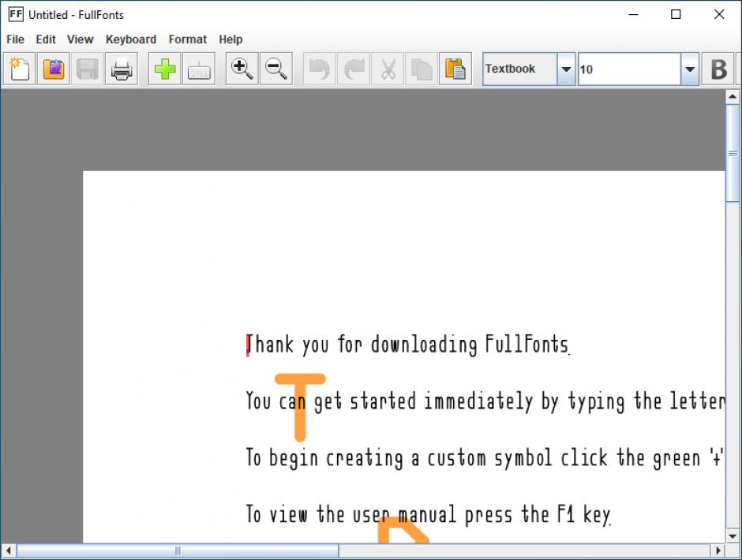Open the Help menu
The height and width of the screenshot is (560, 742).
[x=230, y=39]
